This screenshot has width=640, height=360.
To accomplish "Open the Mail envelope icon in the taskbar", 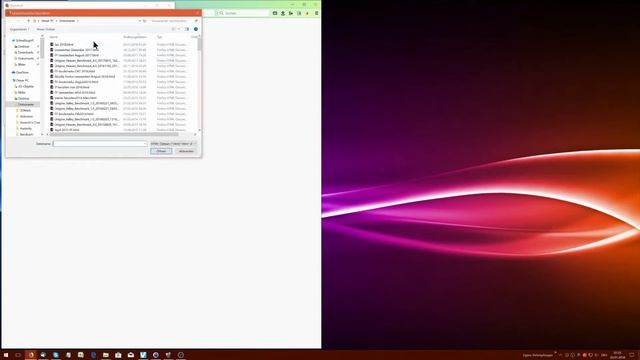I will pos(131,355).
